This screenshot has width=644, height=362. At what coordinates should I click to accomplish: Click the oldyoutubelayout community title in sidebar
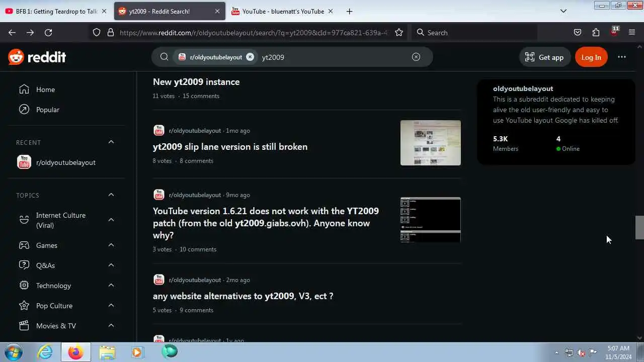tap(523, 88)
